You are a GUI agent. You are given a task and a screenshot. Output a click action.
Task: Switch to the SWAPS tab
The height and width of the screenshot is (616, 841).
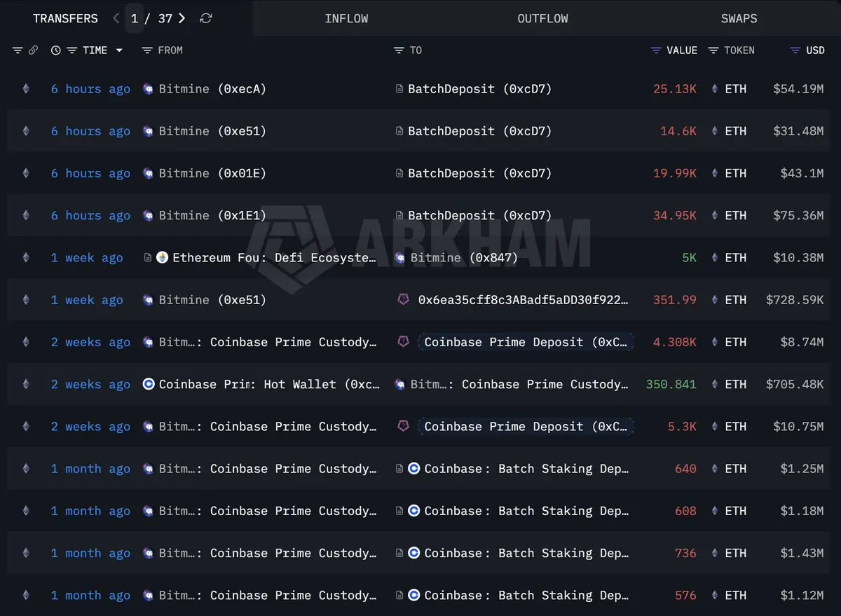(739, 19)
